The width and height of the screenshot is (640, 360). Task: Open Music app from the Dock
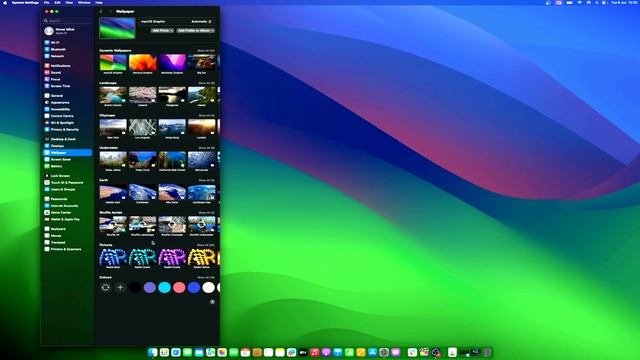tap(314, 352)
